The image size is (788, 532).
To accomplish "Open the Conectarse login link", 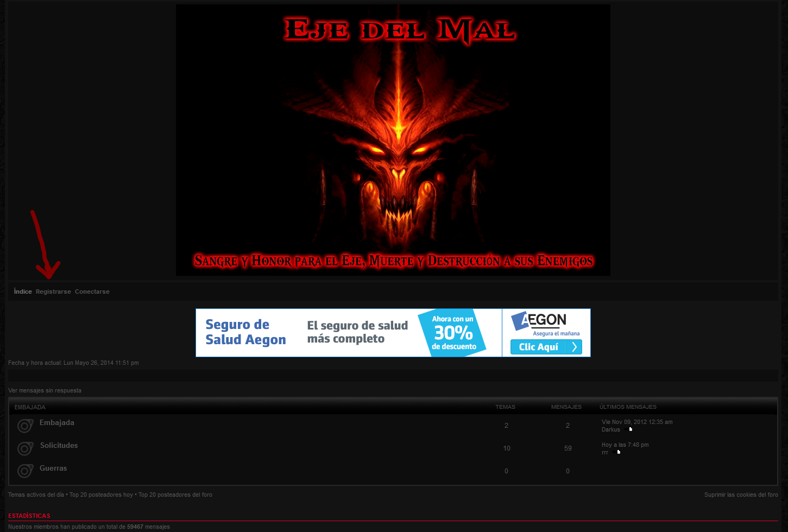I will point(92,292).
